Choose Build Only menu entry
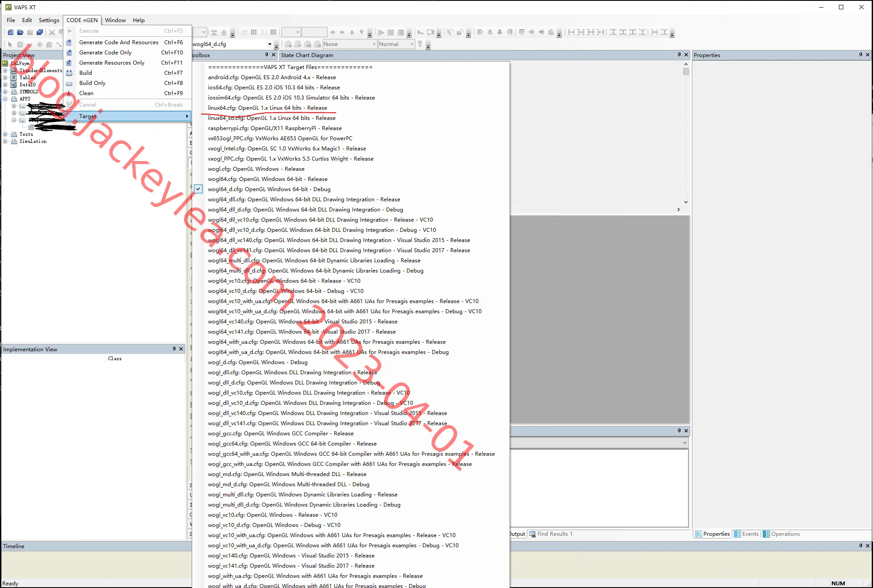The image size is (873, 588). 128,83
